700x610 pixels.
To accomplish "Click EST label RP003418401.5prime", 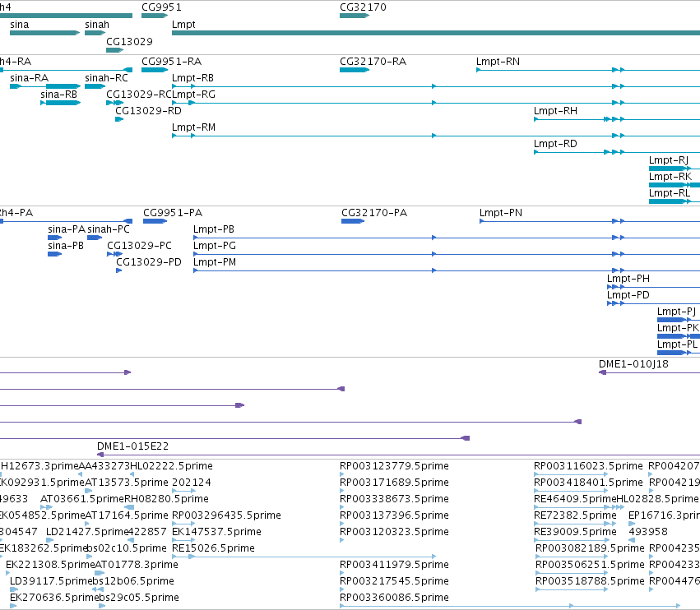I will 588,483.
